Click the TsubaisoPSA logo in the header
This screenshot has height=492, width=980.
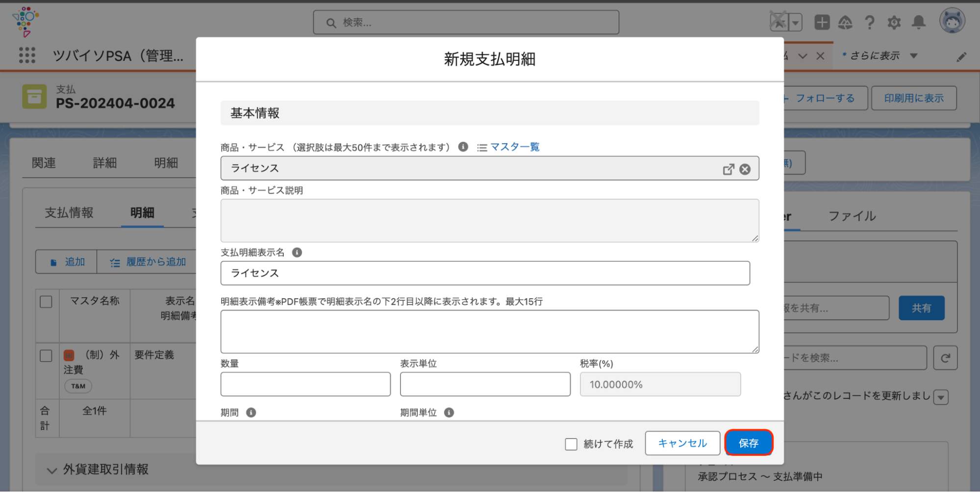tap(25, 22)
